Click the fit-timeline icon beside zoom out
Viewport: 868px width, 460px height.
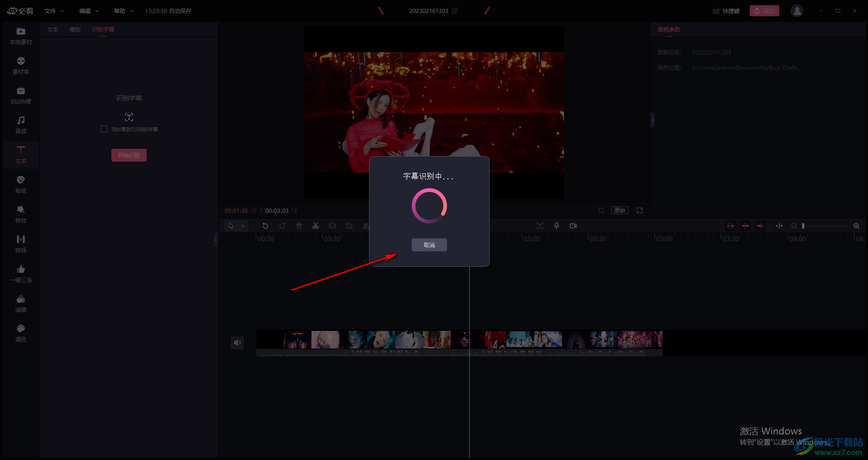tap(779, 226)
